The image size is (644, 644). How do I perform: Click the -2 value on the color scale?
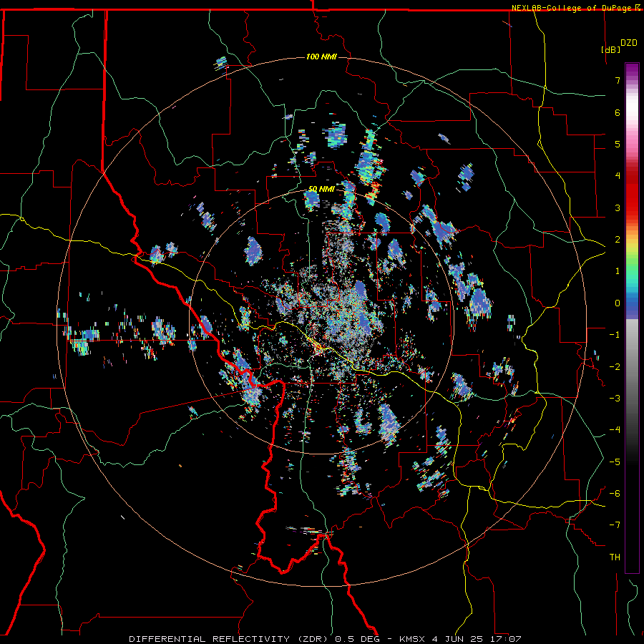click(615, 367)
